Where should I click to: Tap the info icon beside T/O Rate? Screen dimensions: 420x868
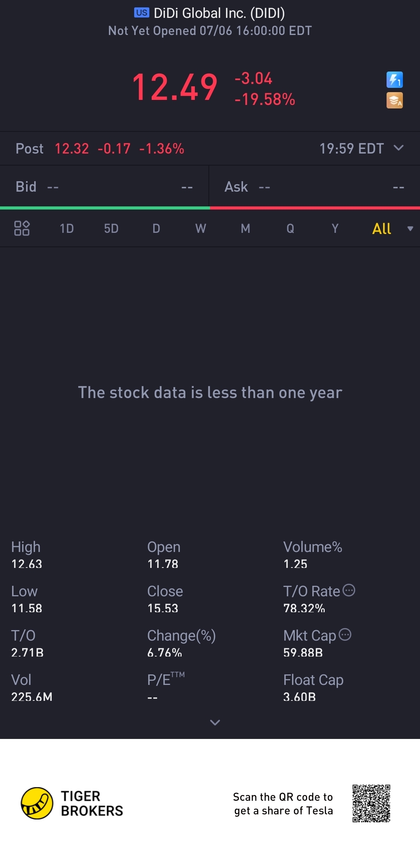349,590
